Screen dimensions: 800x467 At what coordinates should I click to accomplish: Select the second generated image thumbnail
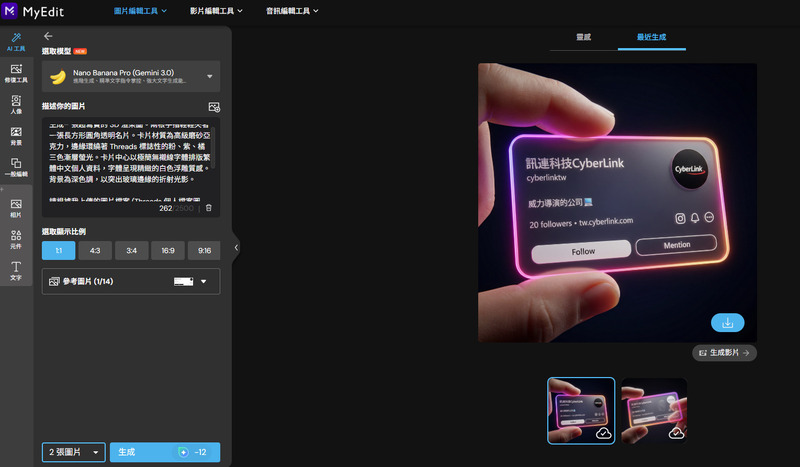point(654,411)
